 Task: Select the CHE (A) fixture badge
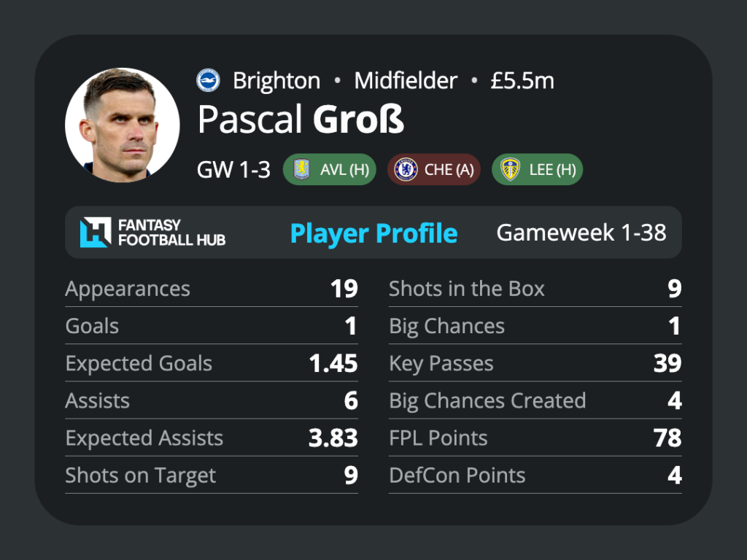pyautogui.click(x=434, y=169)
